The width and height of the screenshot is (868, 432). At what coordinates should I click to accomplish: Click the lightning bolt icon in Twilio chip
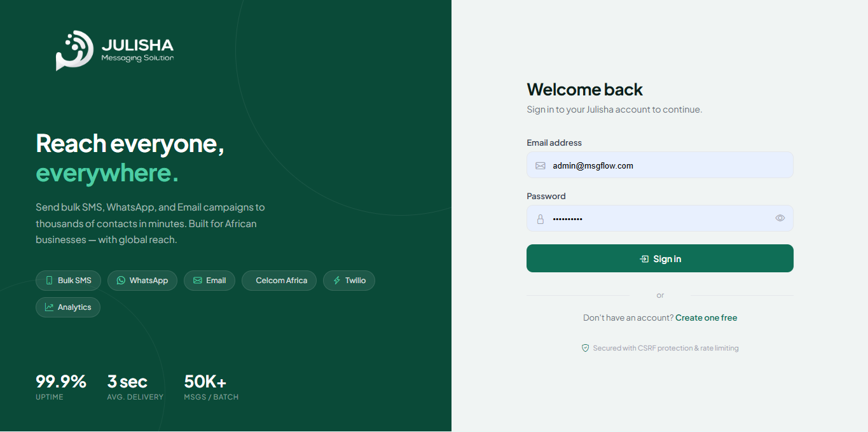pyautogui.click(x=337, y=281)
